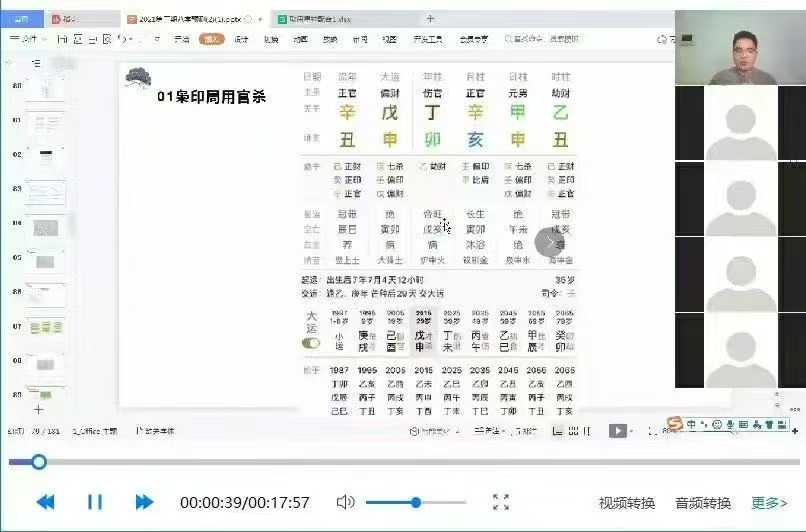
Task: Adjust the volume slider
Action: pyautogui.click(x=416, y=502)
